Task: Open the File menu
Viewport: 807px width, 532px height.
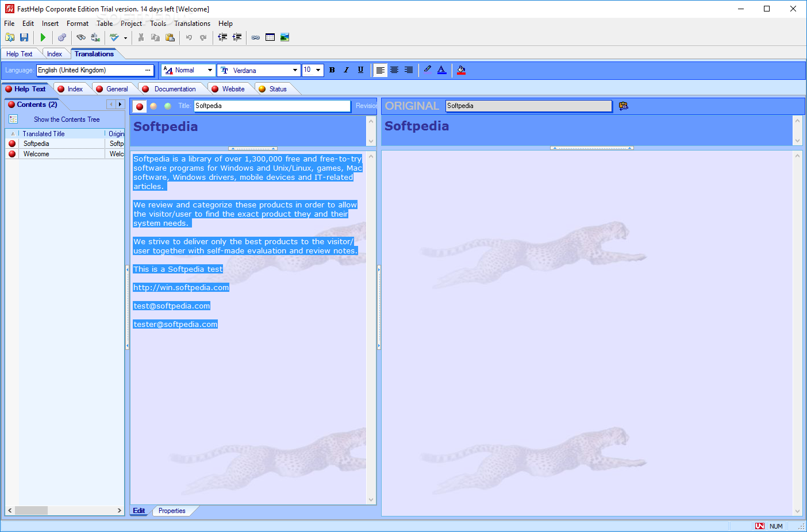Action: (9, 24)
